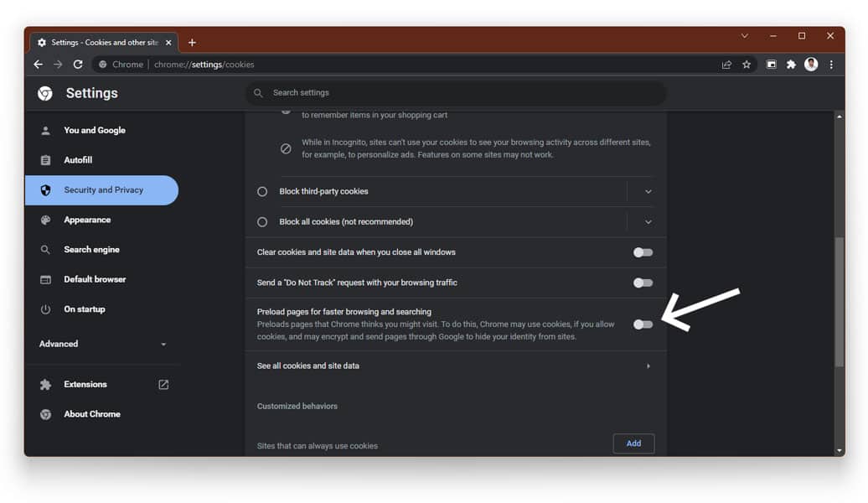868x503 pixels.
Task: Open Extensions external link icon
Action: point(163,385)
